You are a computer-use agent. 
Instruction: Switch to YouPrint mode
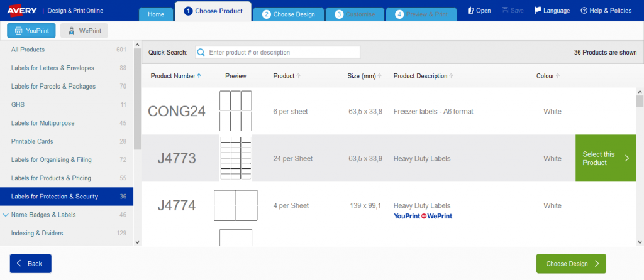click(x=31, y=31)
